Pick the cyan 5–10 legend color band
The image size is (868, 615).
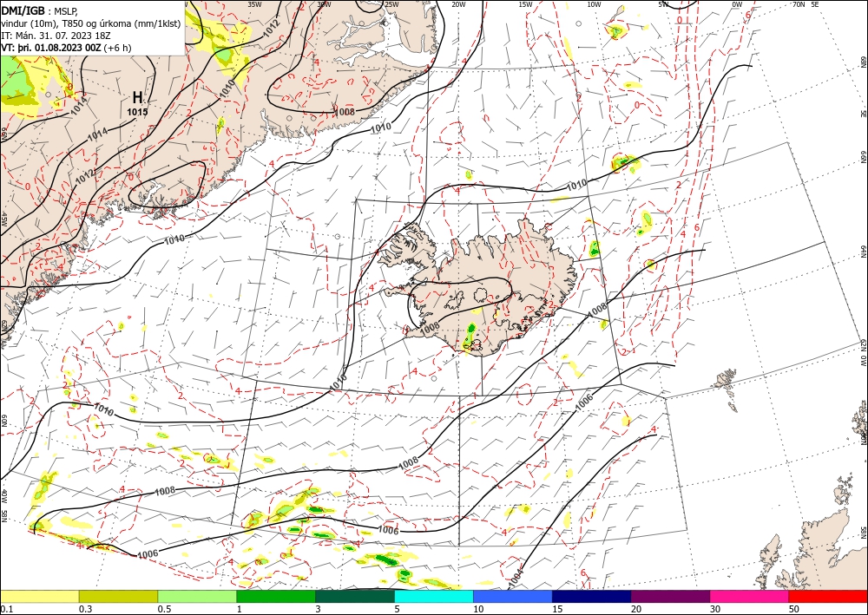[434, 596]
